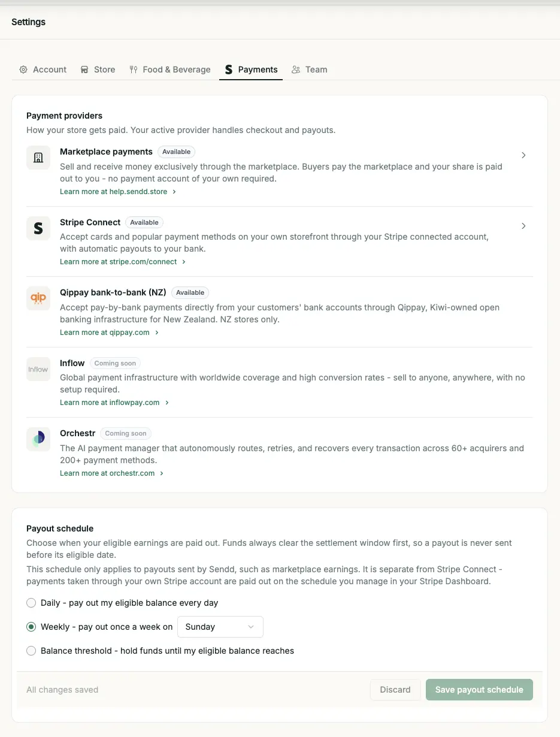Click Save payout schedule button
The width and height of the screenshot is (560, 737).
coord(479,690)
